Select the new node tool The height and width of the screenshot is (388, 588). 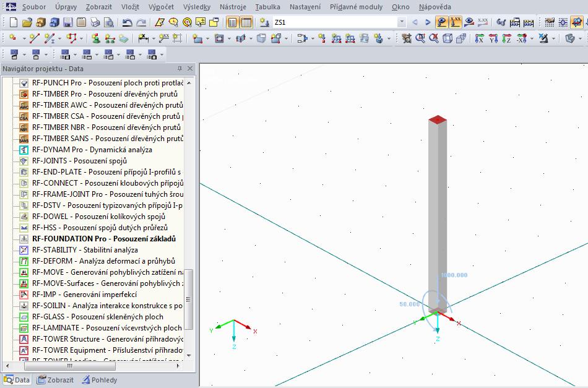click(13, 38)
